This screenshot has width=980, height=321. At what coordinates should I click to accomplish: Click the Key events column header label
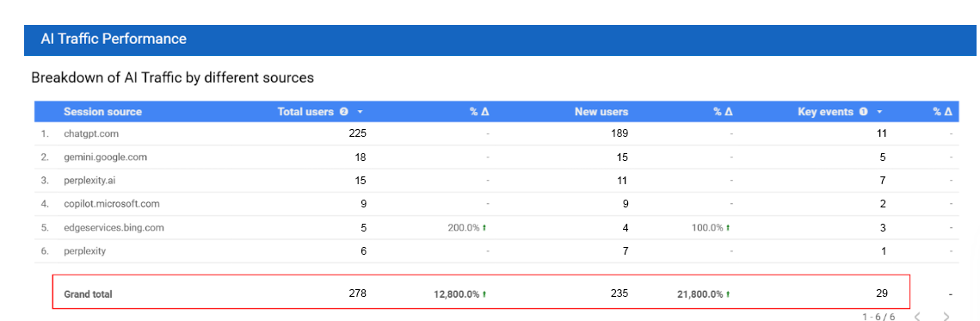pos(826,112)
